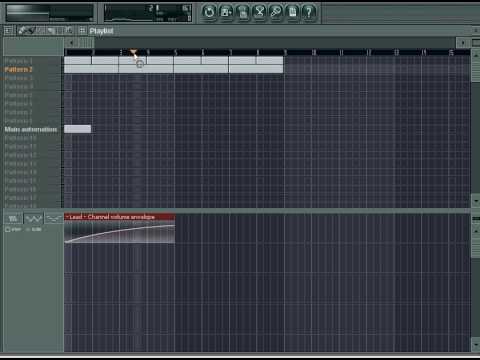
Task: Click the orange playhead marker on timeline
Action: click(133, 52)
